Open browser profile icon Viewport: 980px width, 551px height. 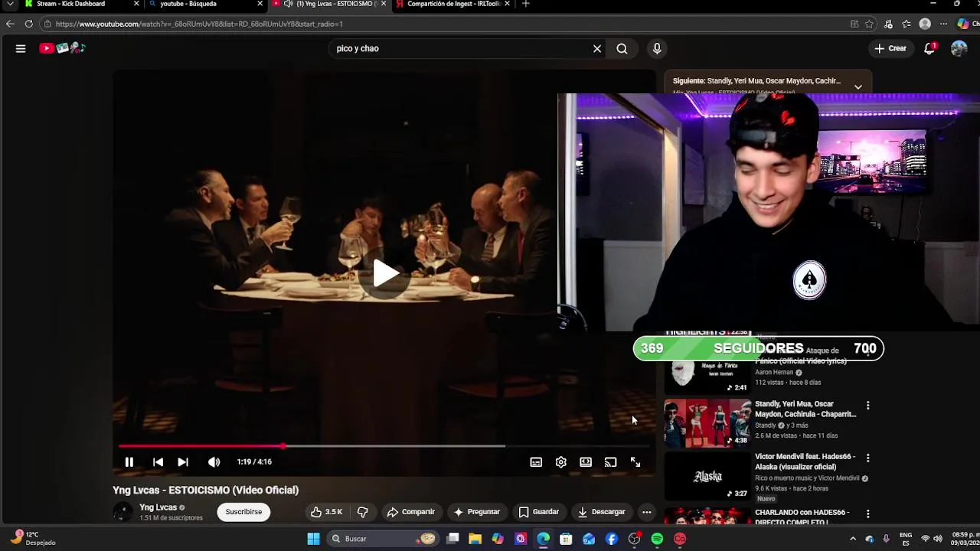click(x=925, y=24)
